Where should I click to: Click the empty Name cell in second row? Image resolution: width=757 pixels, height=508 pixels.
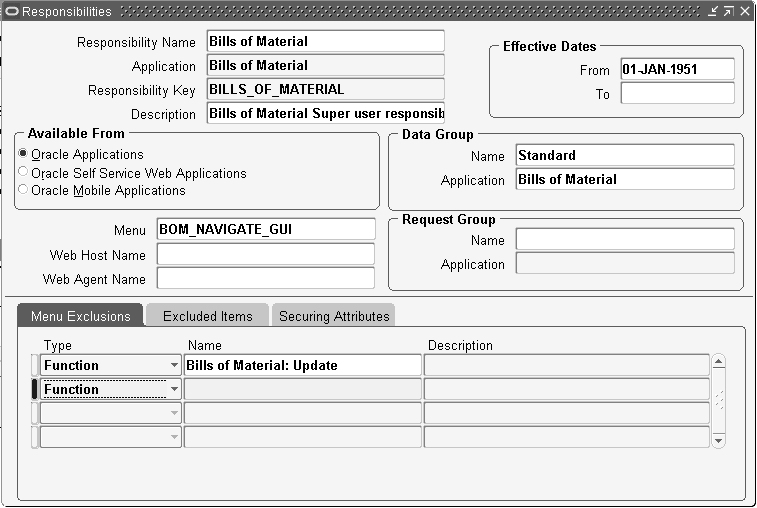[303, 389]
